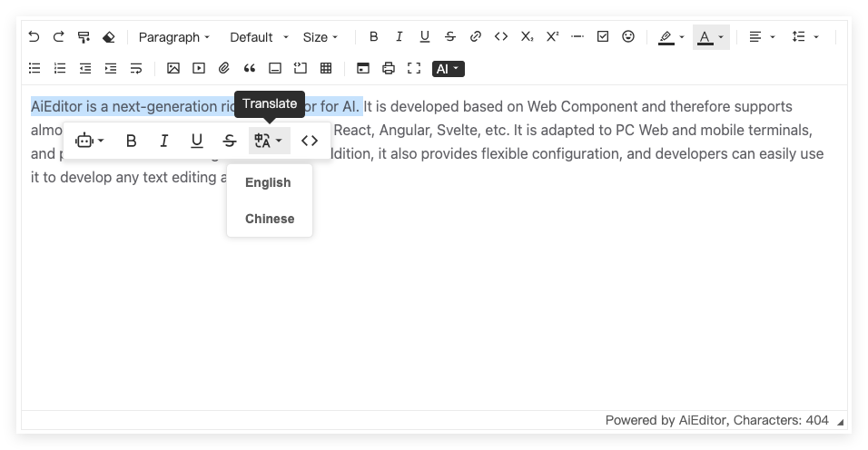
Task: Select the Format Painter icon
Action: click(84, 37)
